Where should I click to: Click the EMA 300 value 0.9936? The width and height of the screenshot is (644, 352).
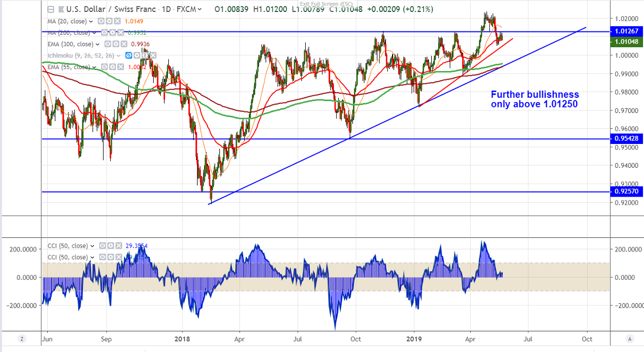140,44
